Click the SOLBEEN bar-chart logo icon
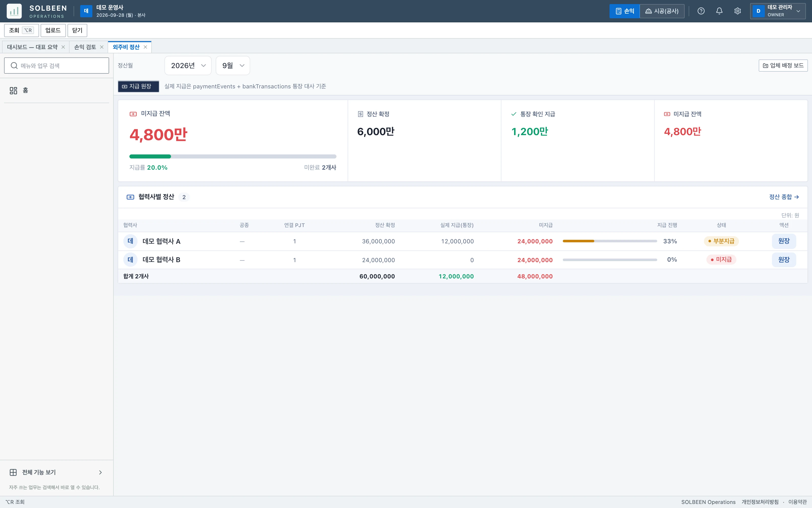812x508 pixels. coord(14,11)
